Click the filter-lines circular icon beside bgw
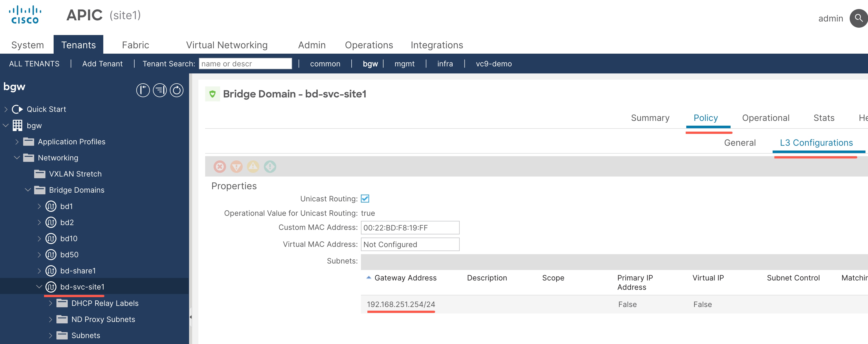This screenshot has width=868, height=344. pos(160,90)
